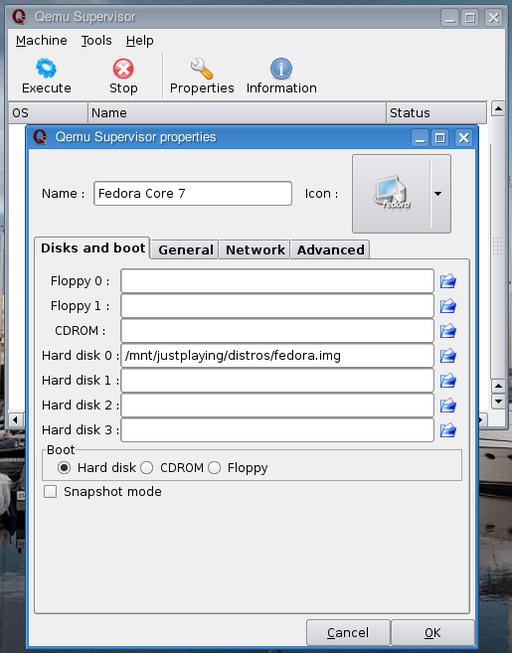Enable the Snapshot mode checkbox
Image resolution: width=512 pixels, height=653 pixels.
coord(50,491)
